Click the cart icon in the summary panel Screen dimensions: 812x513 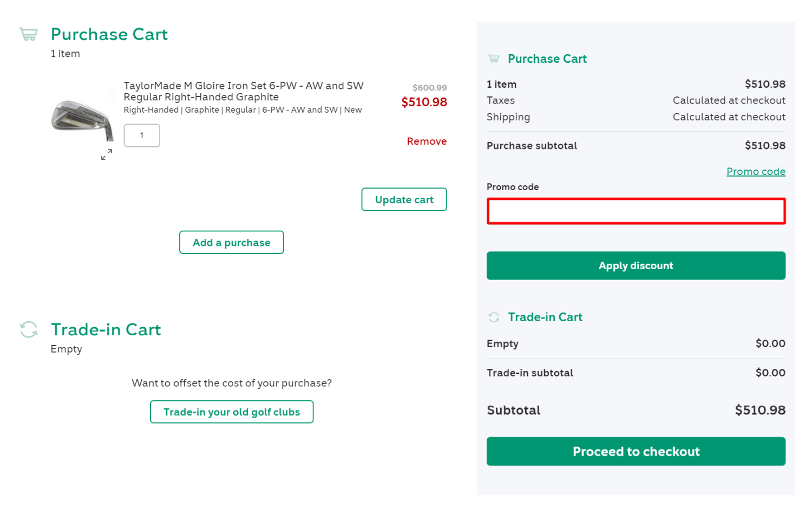point(493,59)
